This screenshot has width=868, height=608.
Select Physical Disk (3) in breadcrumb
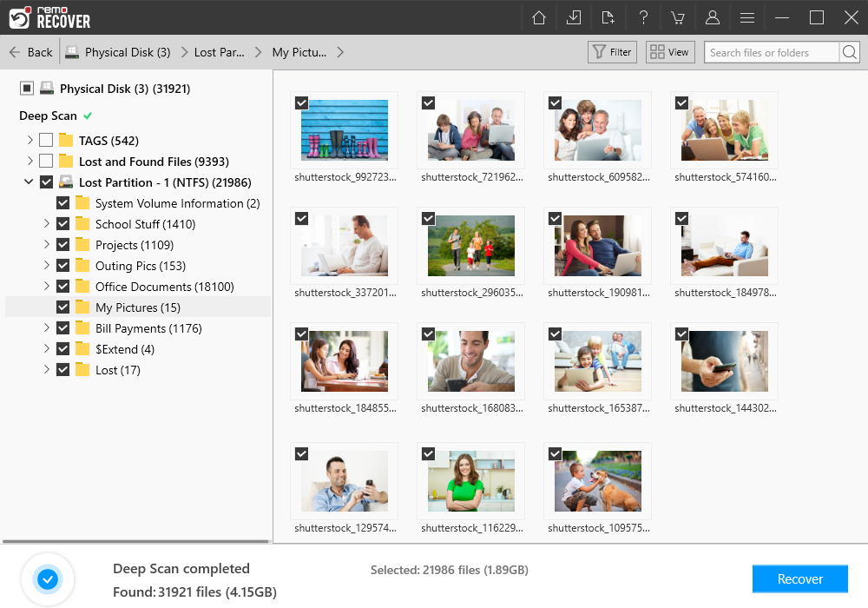[127, 52]
